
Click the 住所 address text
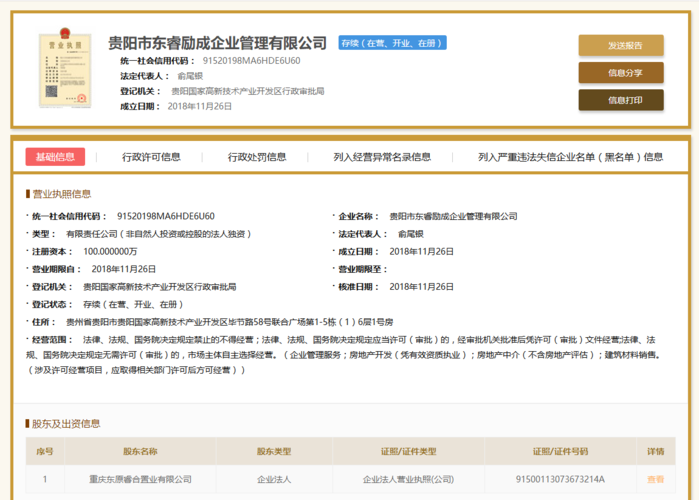point(230,322)
